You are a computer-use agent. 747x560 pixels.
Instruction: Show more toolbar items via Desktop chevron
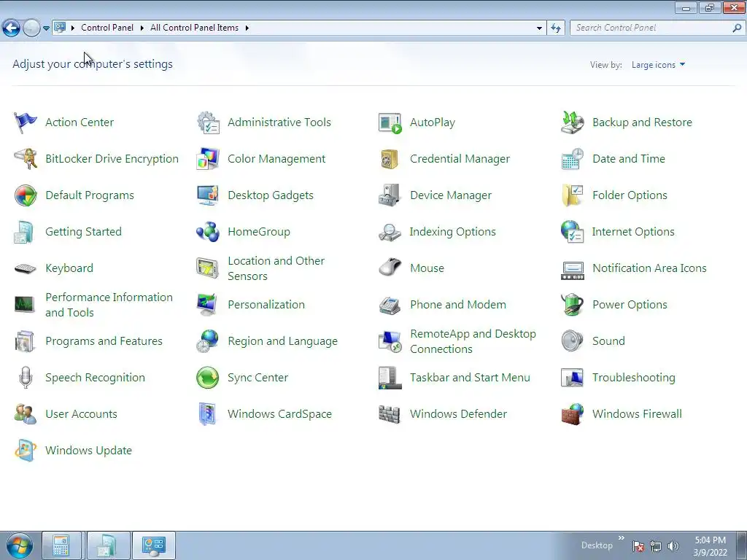pyautogui.click(x=622, y=538)
